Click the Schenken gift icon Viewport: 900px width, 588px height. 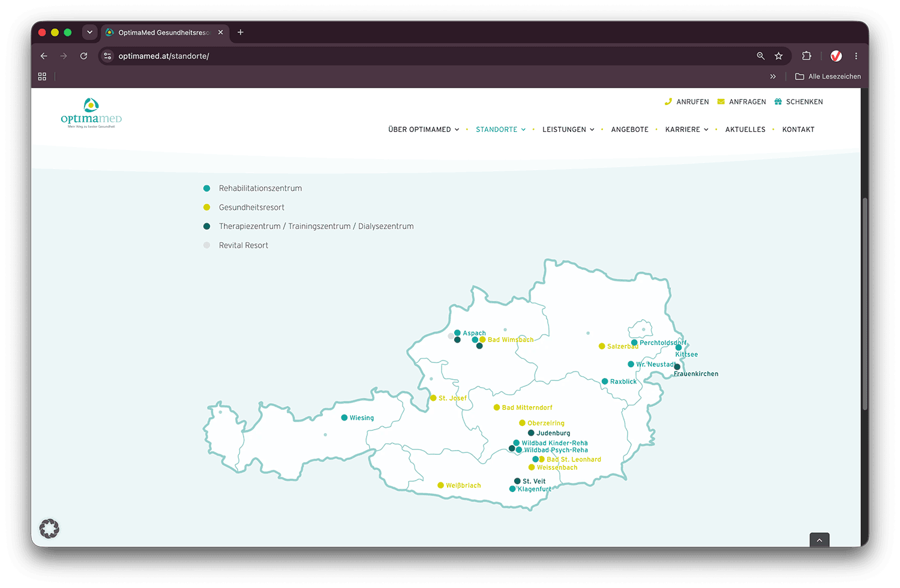778,102
